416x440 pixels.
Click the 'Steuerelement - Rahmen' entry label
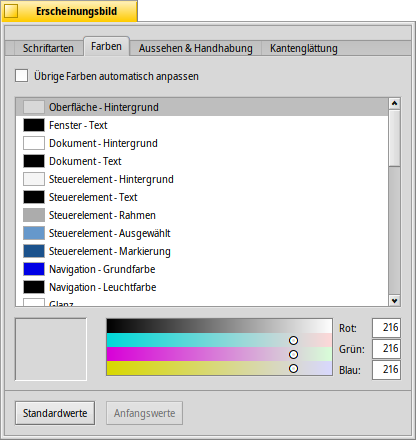[102, 215]
